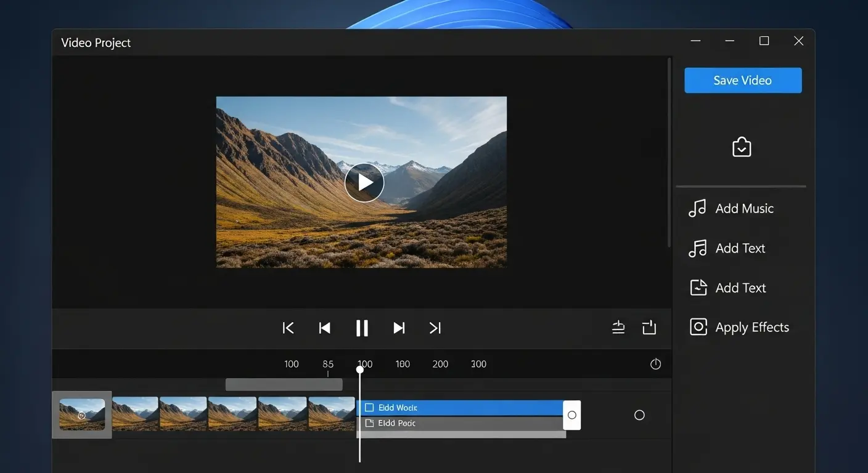
Task: Save the video project
Action: click(x=742, y=81)
